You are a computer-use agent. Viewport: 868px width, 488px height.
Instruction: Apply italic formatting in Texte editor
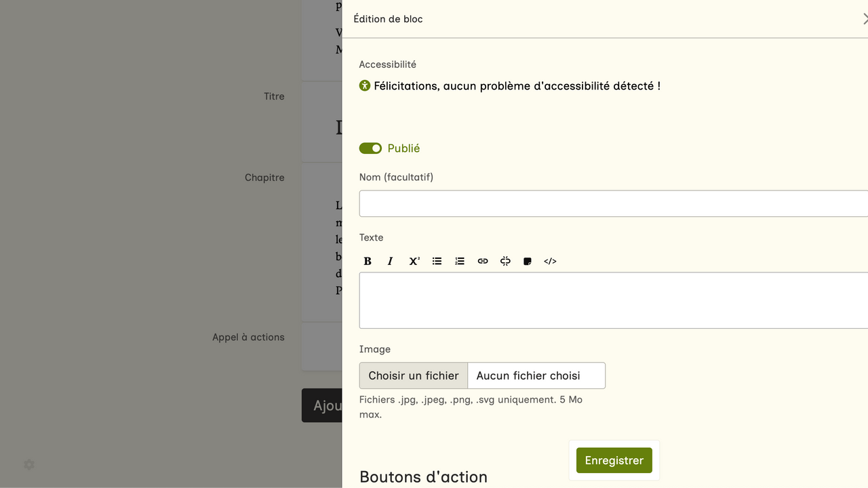[x=390, y=261]
